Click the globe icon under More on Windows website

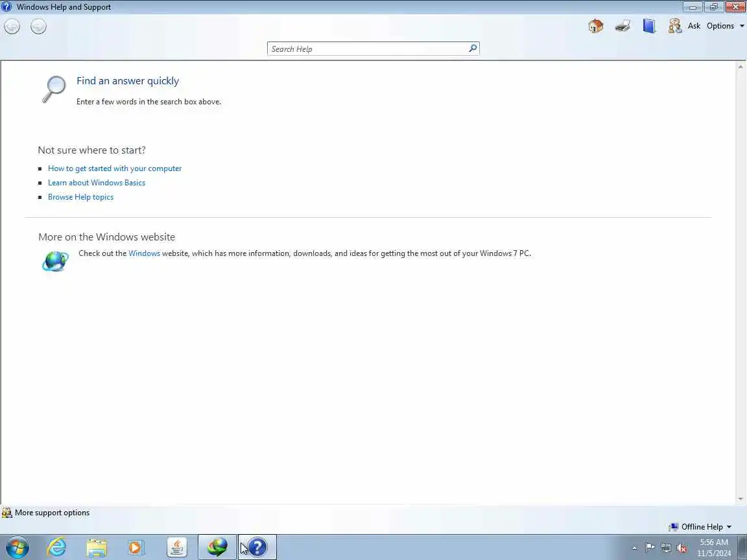click(55, 261)
